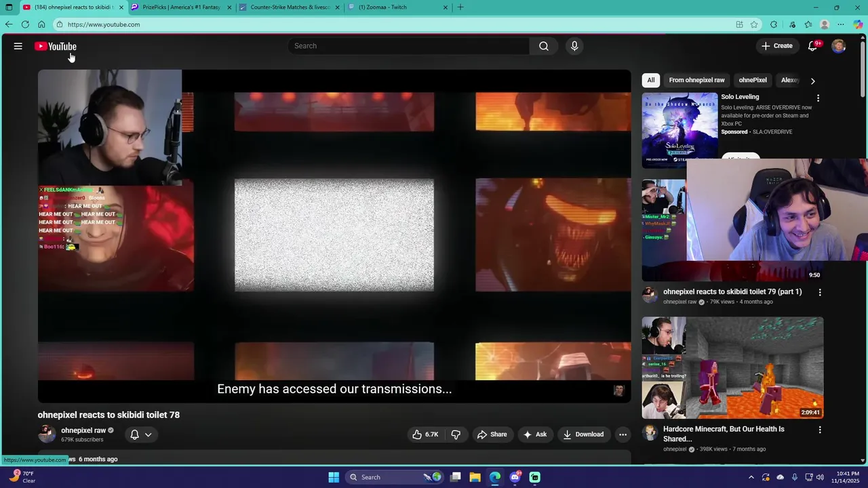Open the Copilot icon in Edge toolbar
This screenshot has width=868, height=488.
(x=859, y=24)
